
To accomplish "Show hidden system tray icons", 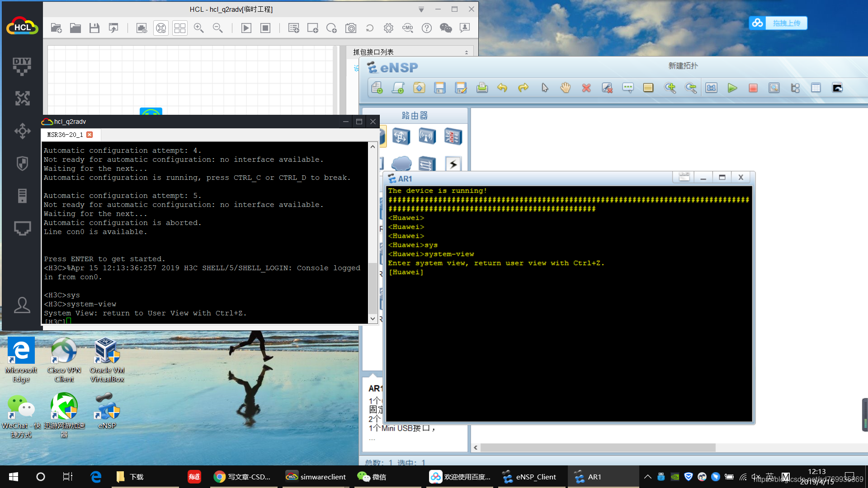I will click(x=647, y=477).
